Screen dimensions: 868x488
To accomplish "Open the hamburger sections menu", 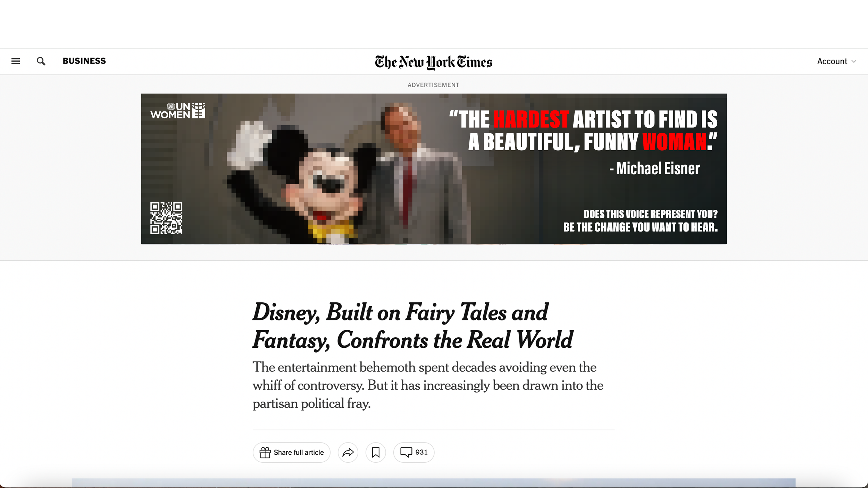I will coord(16,61).
